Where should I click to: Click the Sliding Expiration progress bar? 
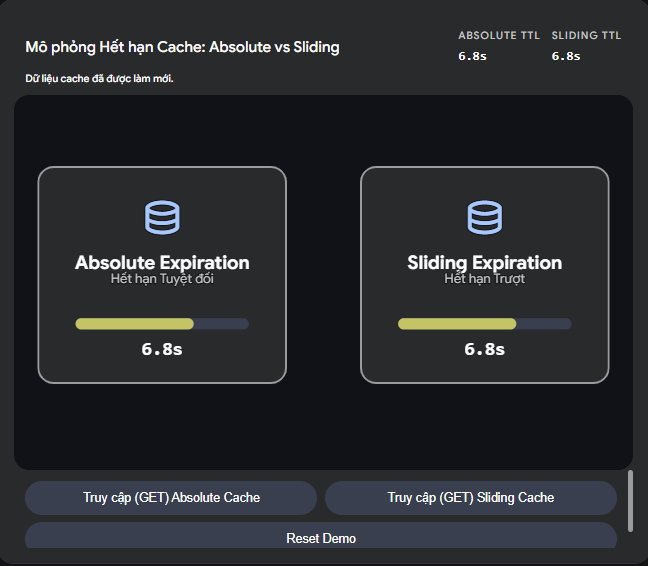point(485,324)
